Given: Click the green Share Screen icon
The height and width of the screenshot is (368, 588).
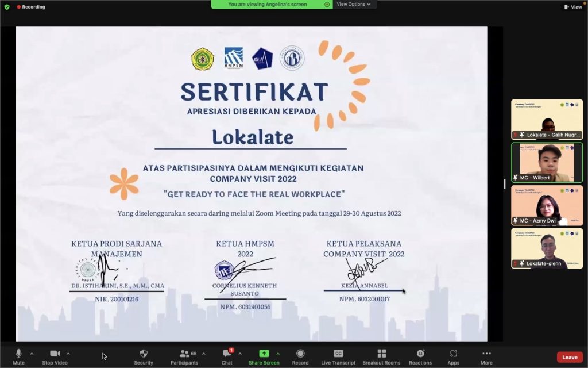Looking at the screenshot, I should point(264,354).
